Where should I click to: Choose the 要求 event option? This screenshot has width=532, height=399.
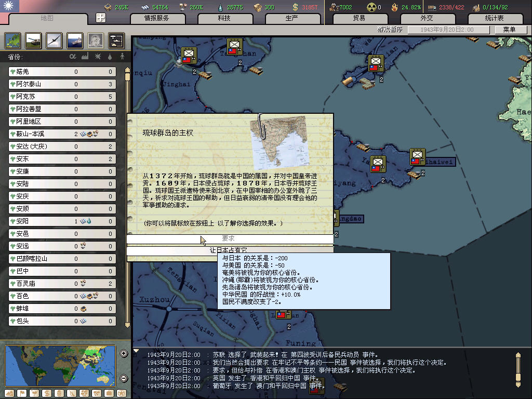point(230,239)
